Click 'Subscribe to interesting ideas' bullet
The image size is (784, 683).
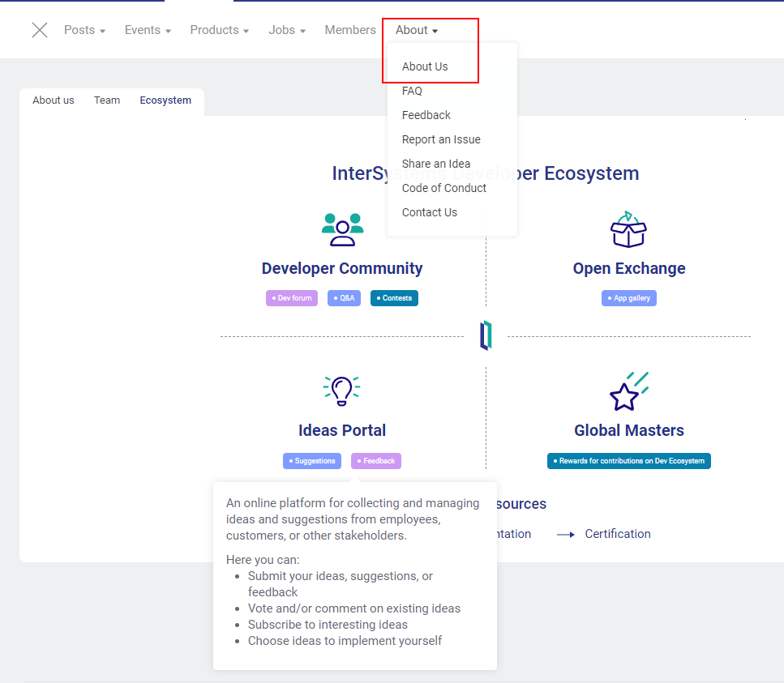click(328, 625)
